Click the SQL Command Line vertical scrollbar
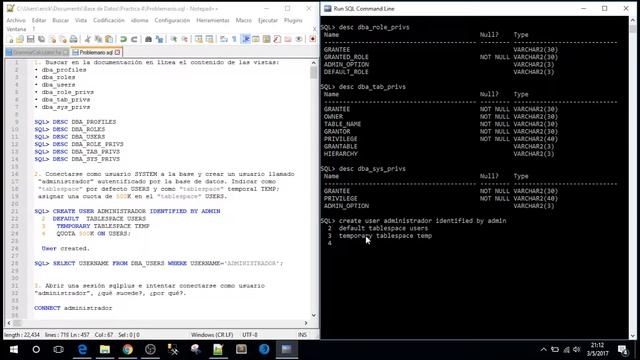640x360 pixels. coord(633,178)
